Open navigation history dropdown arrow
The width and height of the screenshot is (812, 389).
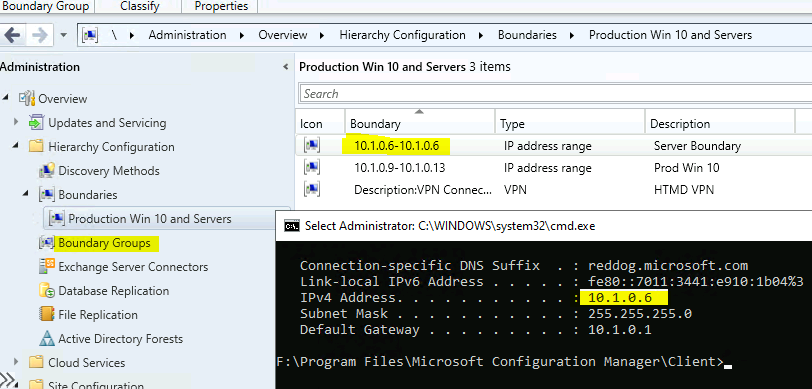[x=64, y=35]
